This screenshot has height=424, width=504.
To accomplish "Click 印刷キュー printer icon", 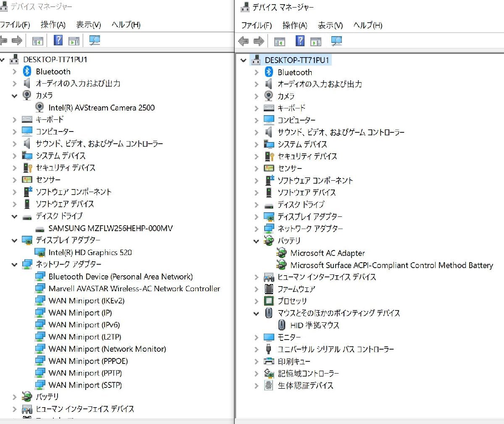I will (x=269, y=361).
